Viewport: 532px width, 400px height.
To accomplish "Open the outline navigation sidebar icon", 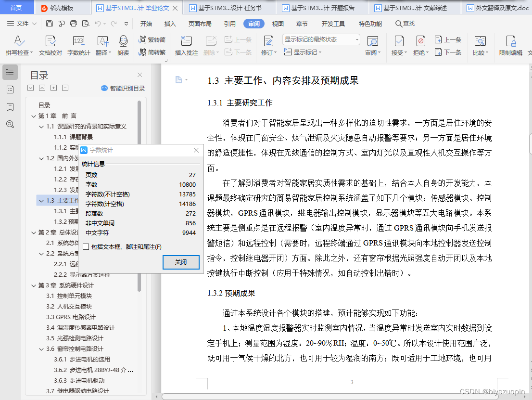I will pos(10,72).
